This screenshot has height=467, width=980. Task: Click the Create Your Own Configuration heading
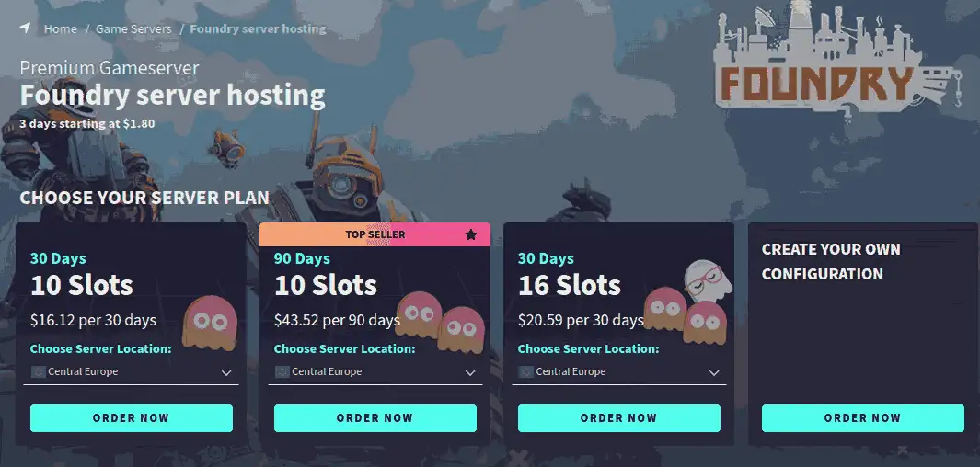831,262
